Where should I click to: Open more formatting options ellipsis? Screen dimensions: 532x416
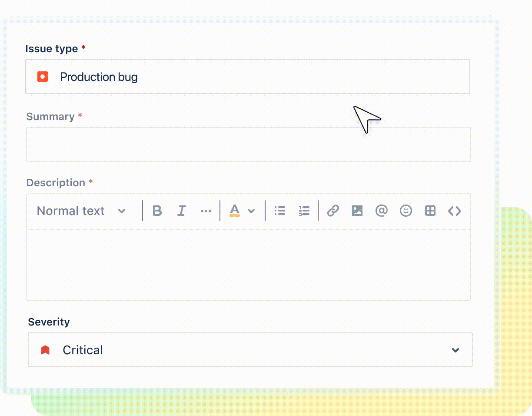pos(206,211)
